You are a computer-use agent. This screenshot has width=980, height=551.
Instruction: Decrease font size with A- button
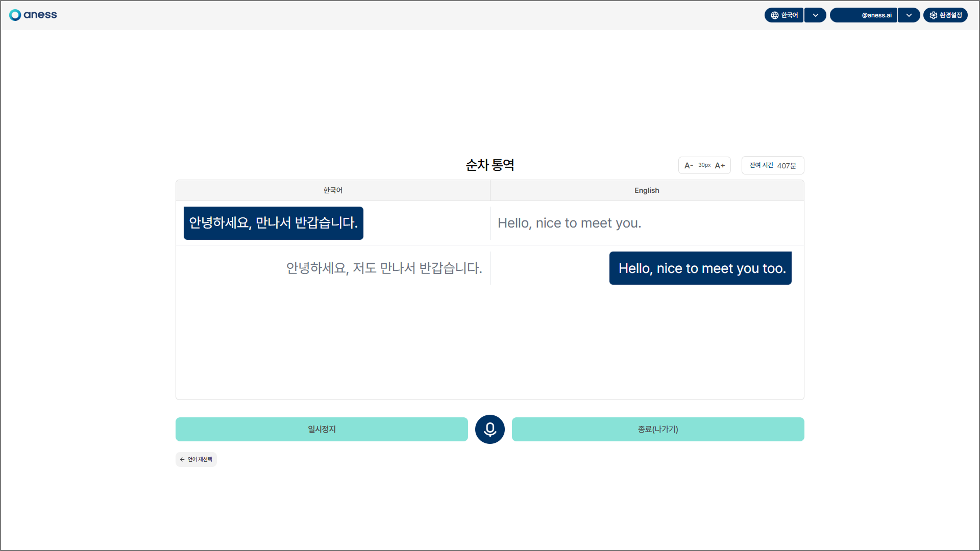[689, 165]
